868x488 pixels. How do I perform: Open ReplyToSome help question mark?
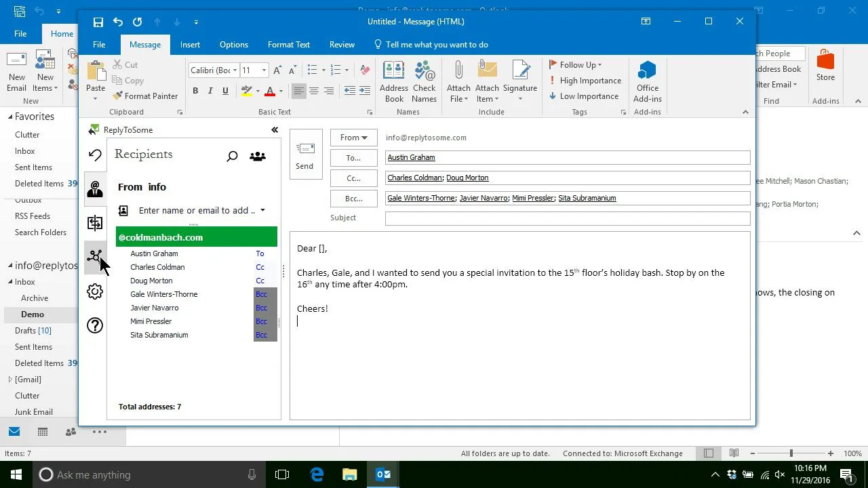pos(95,325)
